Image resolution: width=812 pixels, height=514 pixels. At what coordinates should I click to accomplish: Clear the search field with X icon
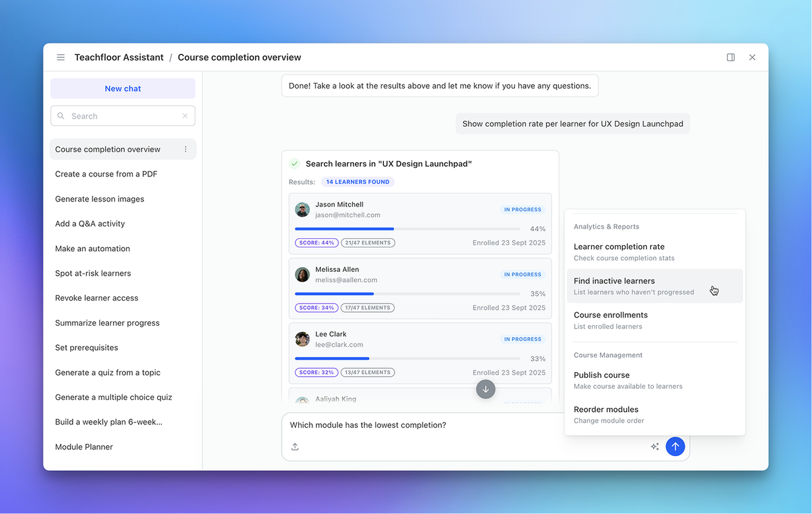point(185,116)
